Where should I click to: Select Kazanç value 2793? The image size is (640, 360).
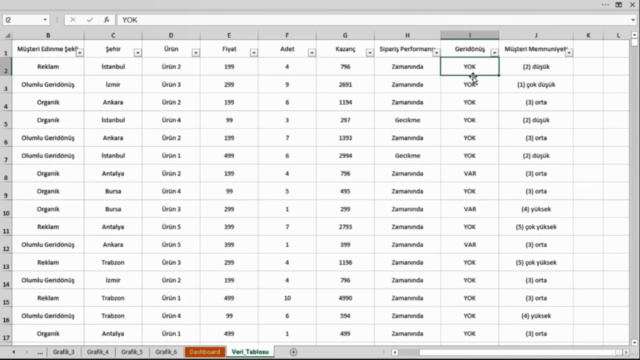[x=345, y=227]
